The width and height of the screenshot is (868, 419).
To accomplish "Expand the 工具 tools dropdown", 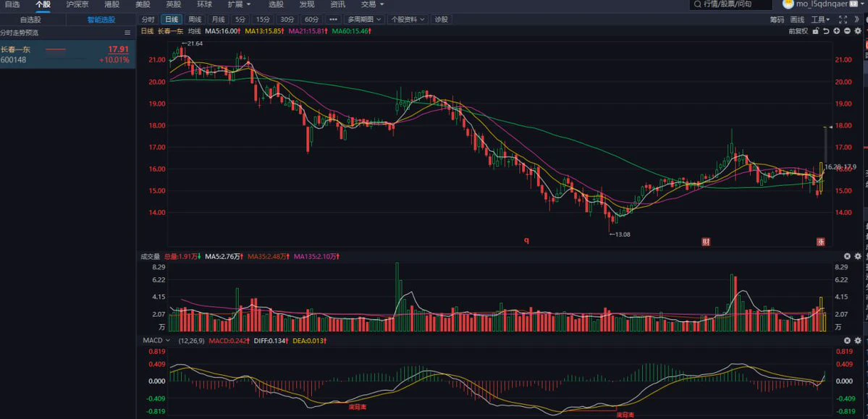I will pyautogui.click(x=821, y=20).
